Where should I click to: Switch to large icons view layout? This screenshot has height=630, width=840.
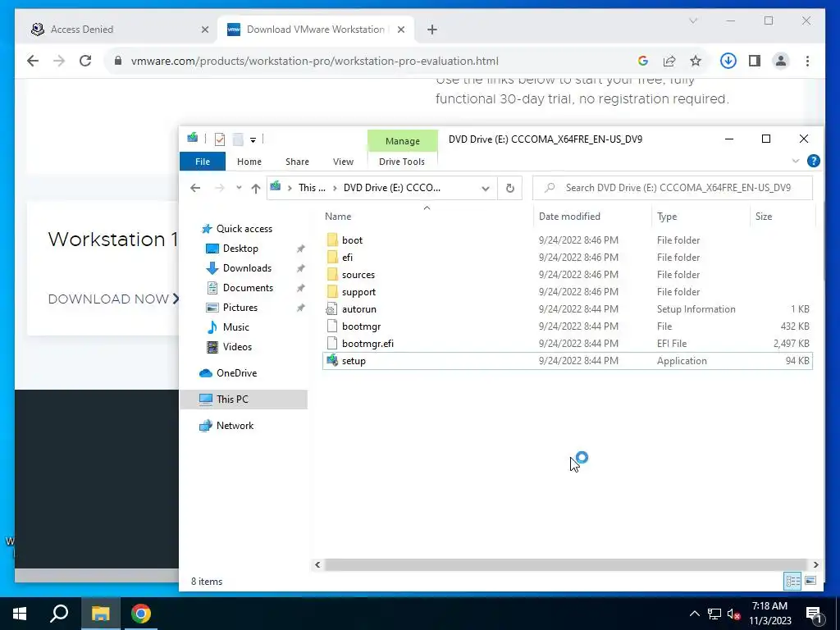[810, 581]
